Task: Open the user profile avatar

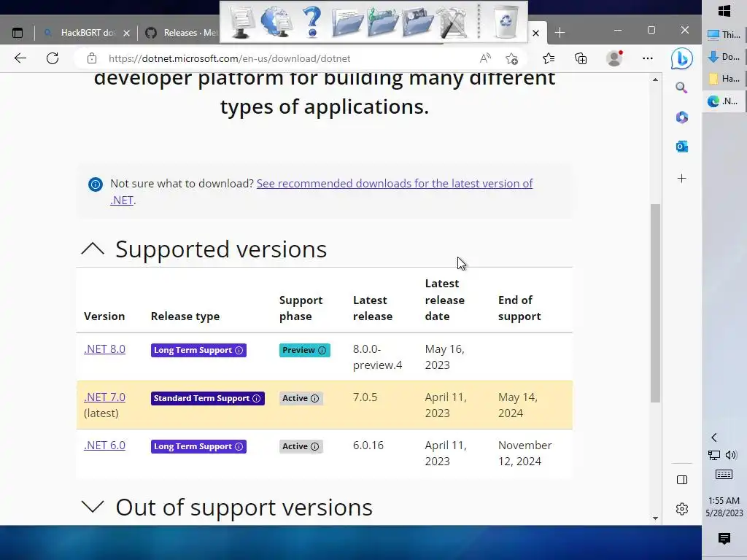Action: click(x=614, y=58)
